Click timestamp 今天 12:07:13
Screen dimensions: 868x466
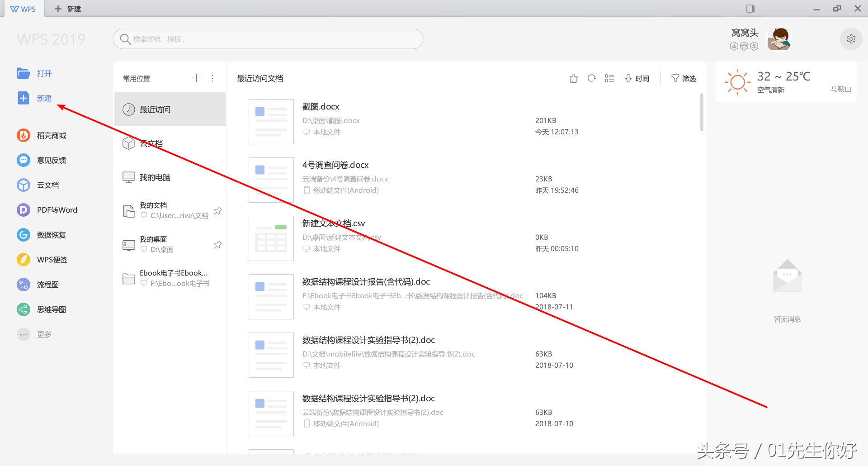click(x=557, y=132)
